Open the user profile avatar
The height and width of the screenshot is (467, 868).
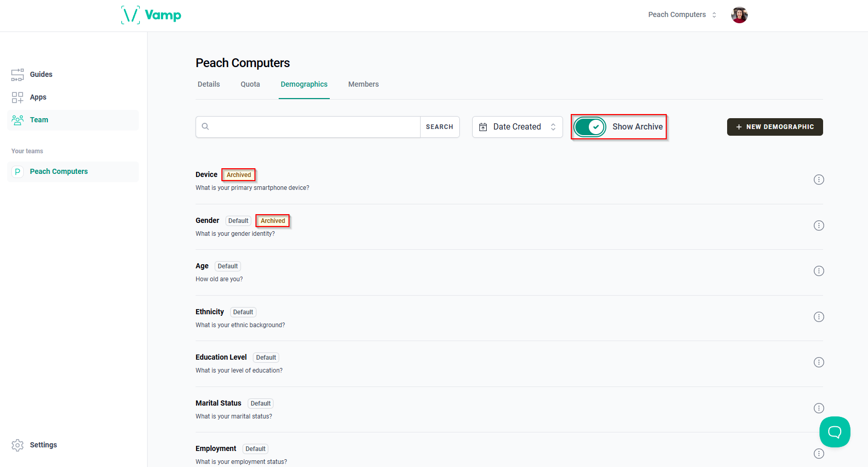click(x=740, y=15)
